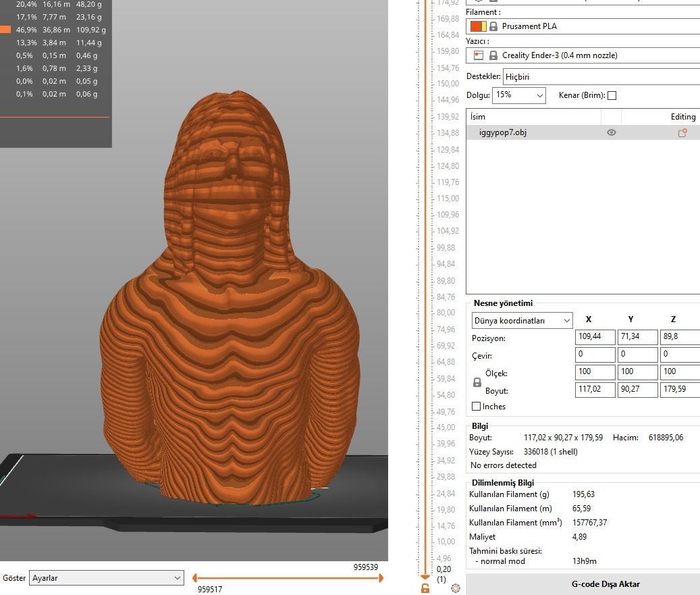Image resolution: width=700 pixels, height=595 pixels.
Task: Toggle visibility eye for iggypop7.obj
Action: point(611,132)
